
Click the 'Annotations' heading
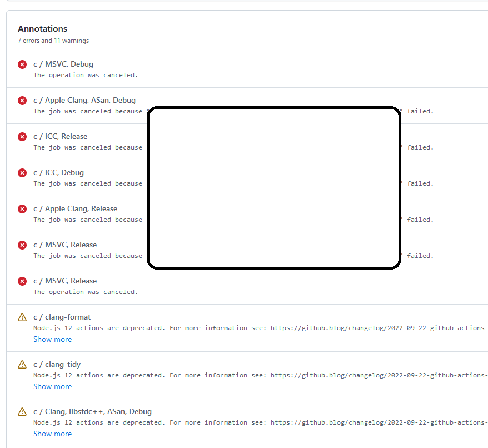coord(42,29)
